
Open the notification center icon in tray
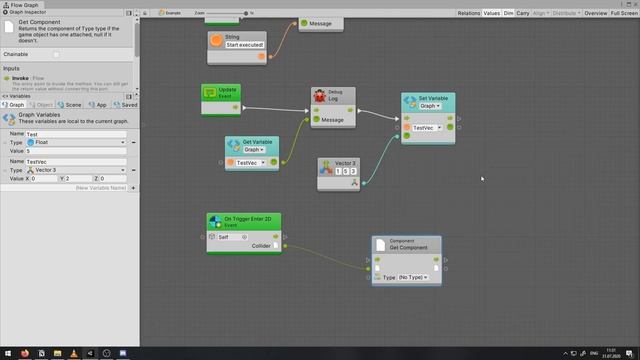(x=629, y=353)
